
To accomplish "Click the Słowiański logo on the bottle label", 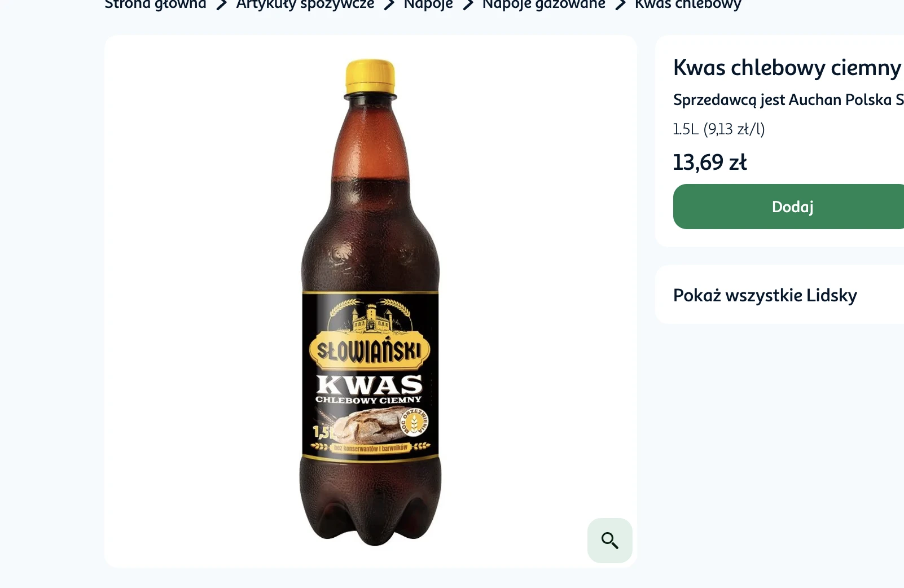I will 370,350.
